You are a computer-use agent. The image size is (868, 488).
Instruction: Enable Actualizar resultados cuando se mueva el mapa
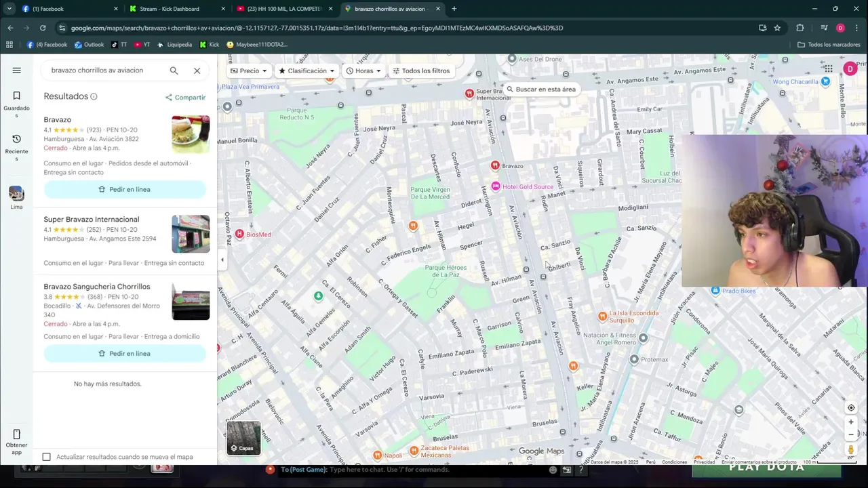46,457
